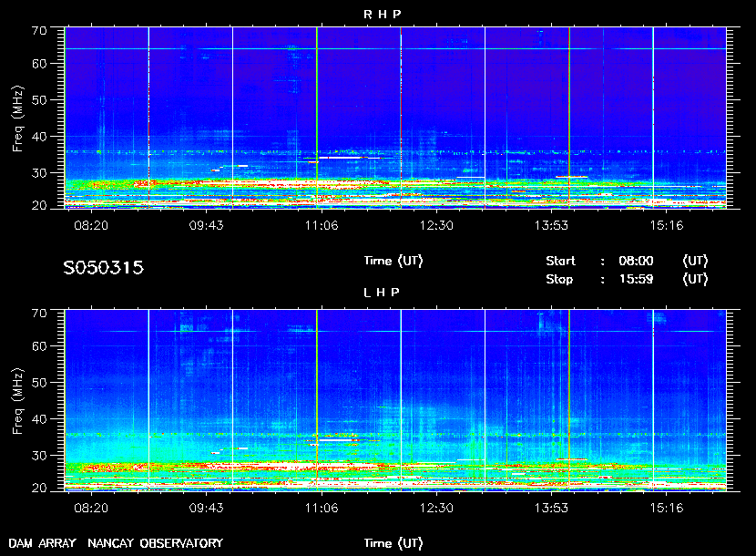This screenshot has height=556, width=756.
Task: Click the Time (UT) label under LHP plot
Action: point(393,543)
